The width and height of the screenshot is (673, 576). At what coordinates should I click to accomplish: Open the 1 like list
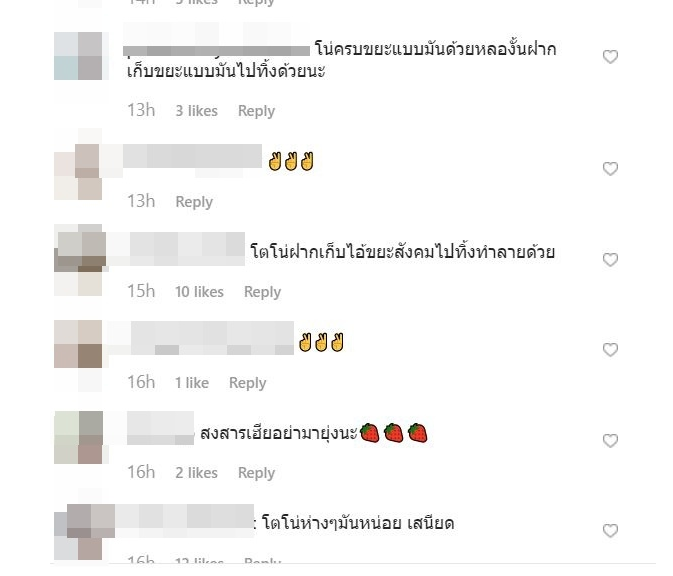click(192, 383)
